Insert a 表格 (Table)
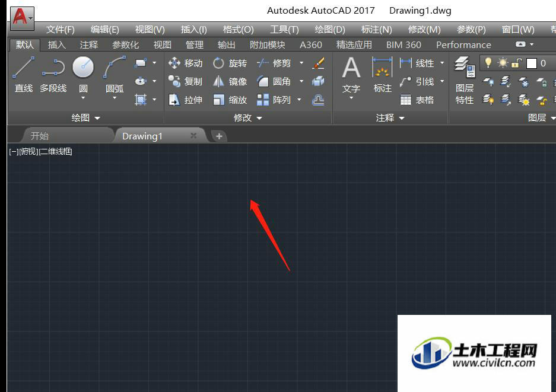This screenshot has height=392, width=556. tap(417, 100)
